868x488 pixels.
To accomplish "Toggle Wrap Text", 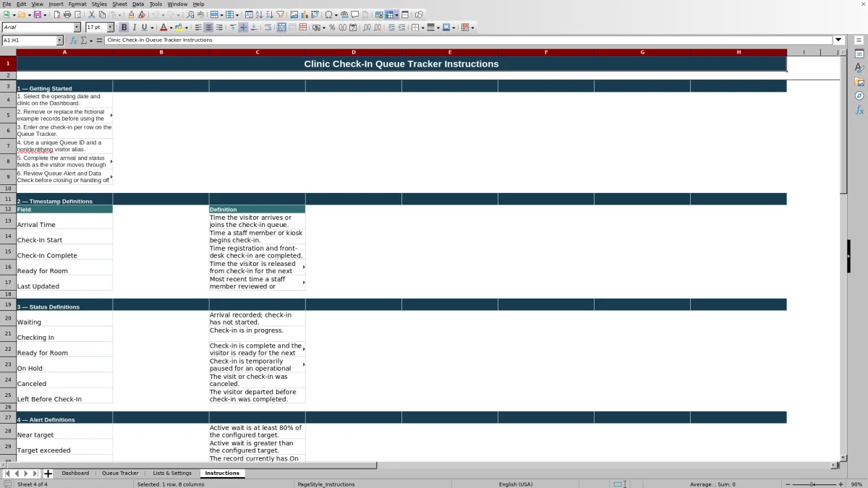I will [268, 27].
